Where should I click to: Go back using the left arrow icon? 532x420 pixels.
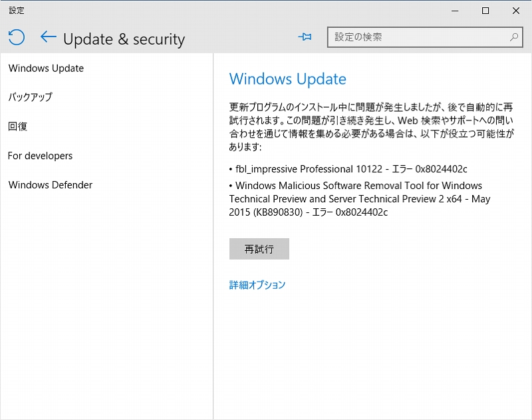tap(48, 37)
